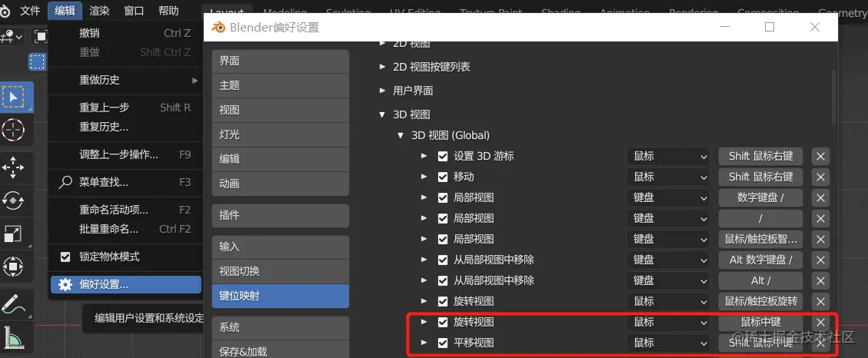The height and width of the screenshot is (358, 868).
Task: Uncheck 旋转视图 checkbox for 鼠标/触控板旋转 row
Action: click(442, 302)
